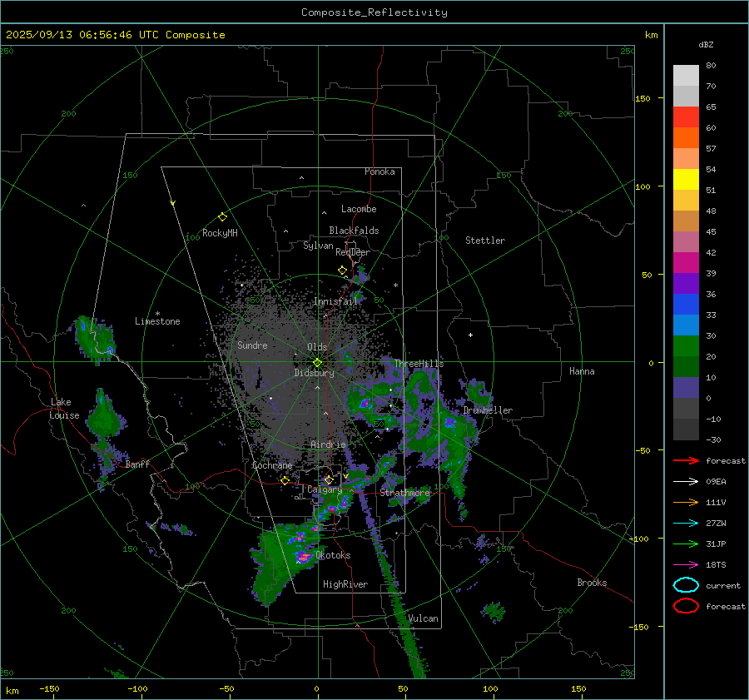Select the orange 111V arrow legend icon
This screenshot has height=700, width=749.
point(686,502)
